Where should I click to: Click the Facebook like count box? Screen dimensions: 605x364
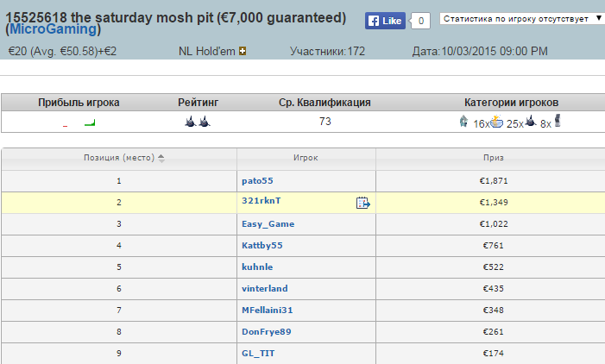(x=421, y=21)
